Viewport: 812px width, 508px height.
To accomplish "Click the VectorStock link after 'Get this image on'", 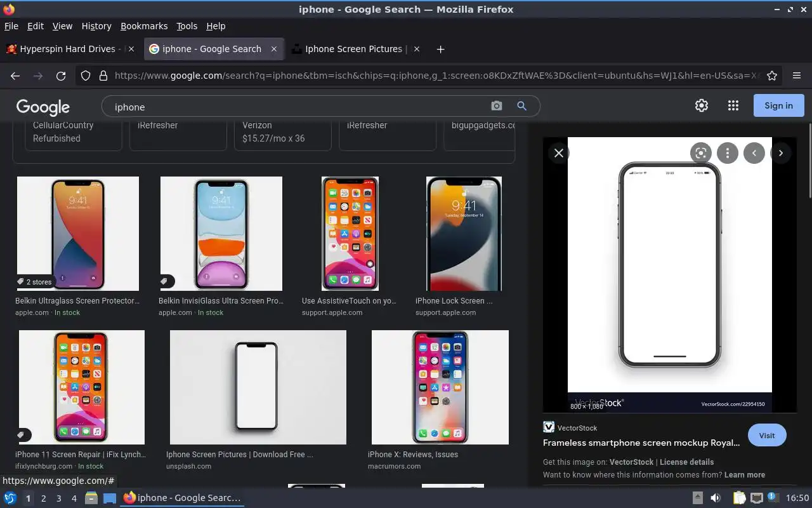I will tap(631, 462).
